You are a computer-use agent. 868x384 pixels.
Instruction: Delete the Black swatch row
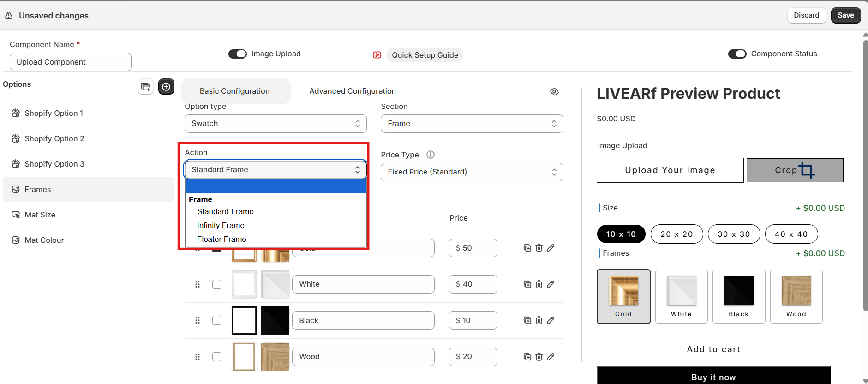click(x=539, y=320)
